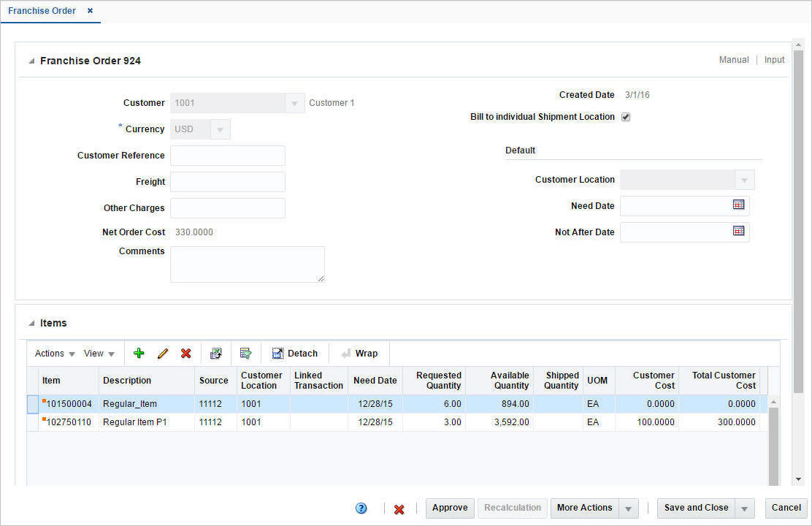The image size is (812, 526).
Task: Click the Description column header
Action: click(147, 381)
